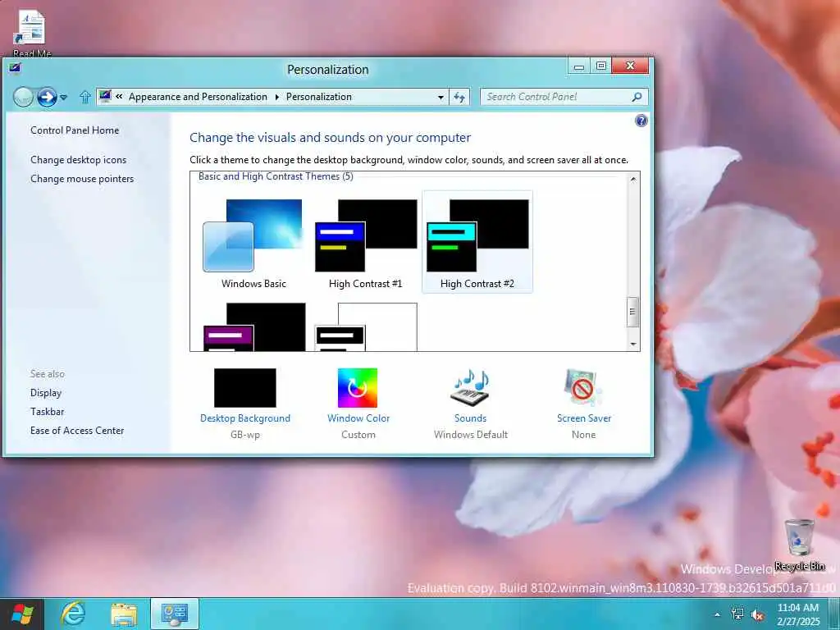The width and height of the screenshot is (840, 630).
Task: Open the recent pages dropdown arrow
Action: (x=63, y=97)
